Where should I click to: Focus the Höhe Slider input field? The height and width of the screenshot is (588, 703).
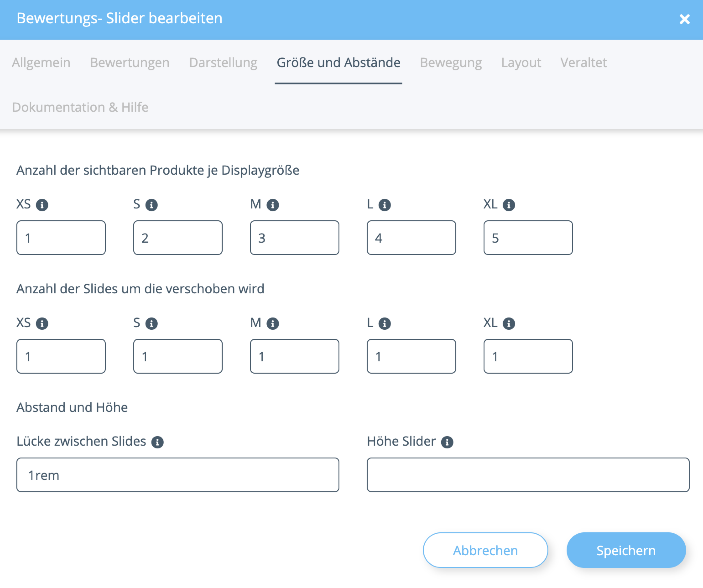coord(528,475)
